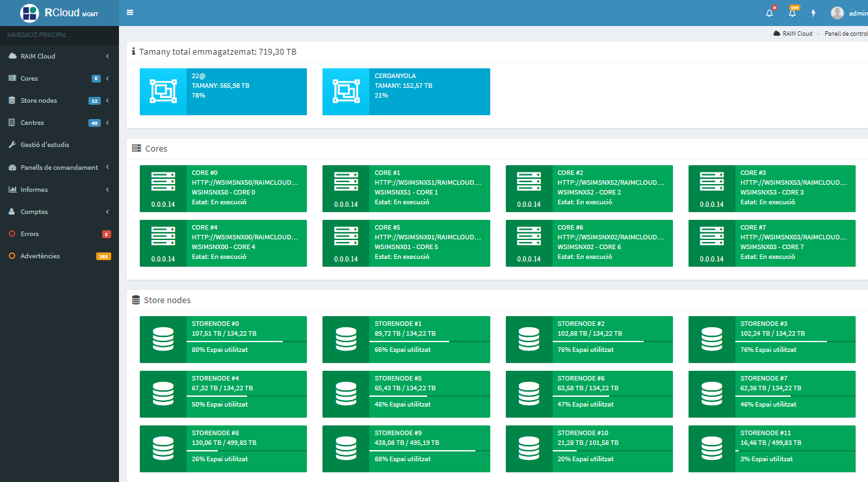Open the red-badged notification bell
Image resolution: width=868 pixels, height=482 pixels.
coord(770,13)
